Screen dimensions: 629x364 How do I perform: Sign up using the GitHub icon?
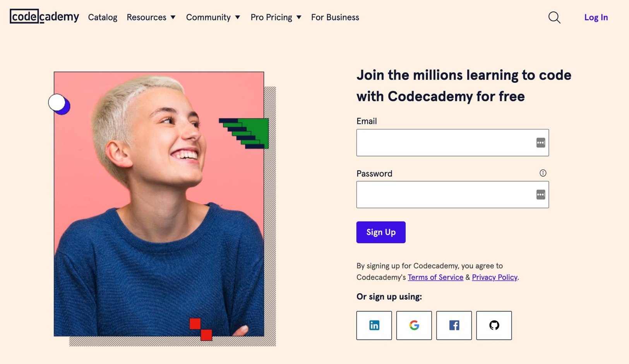coord(494,325)
